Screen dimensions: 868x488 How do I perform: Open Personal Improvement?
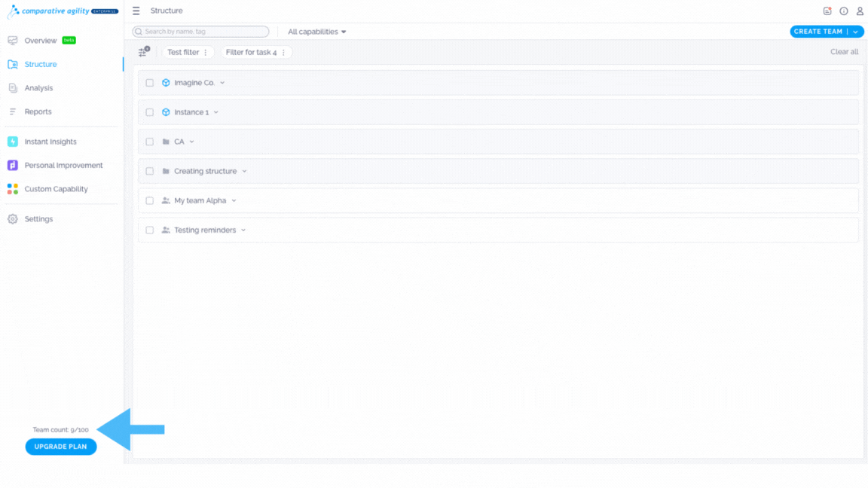(62, 166)
